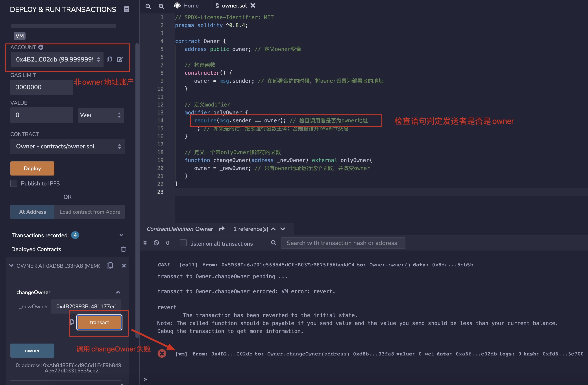Sign a message using selected account icon
The image size is (588, 385).
[x=120, y=59]
